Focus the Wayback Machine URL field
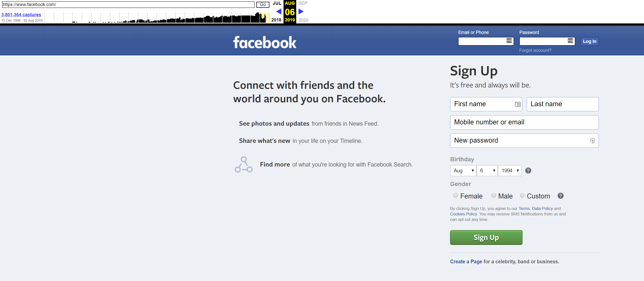This screenshot has height=281, width=644. 128,4
